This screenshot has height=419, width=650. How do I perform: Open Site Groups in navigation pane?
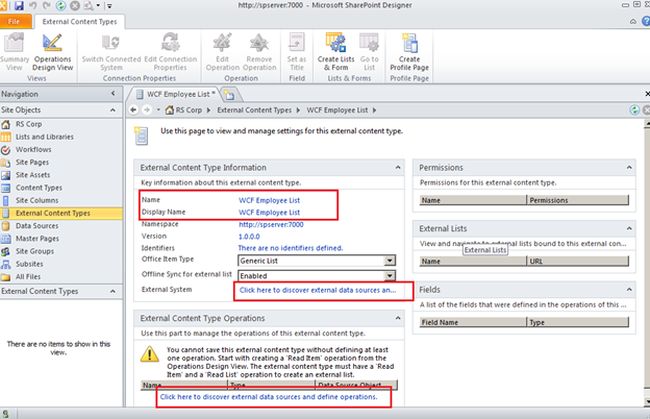pos(34,251)
